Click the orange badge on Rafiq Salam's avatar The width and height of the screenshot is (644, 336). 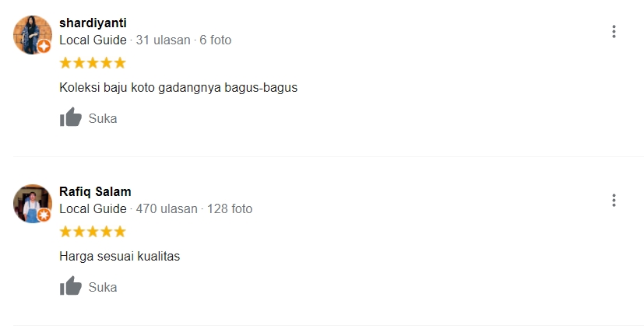(44, 215)
